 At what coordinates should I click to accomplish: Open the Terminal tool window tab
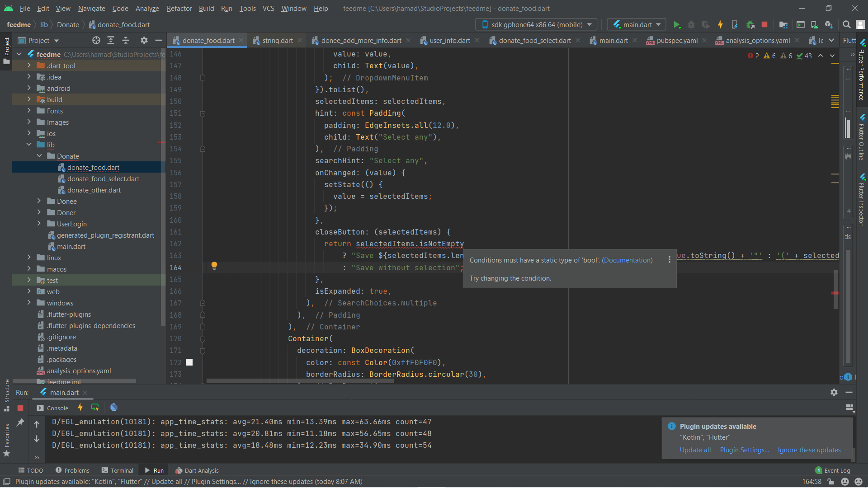pos(118,470)
